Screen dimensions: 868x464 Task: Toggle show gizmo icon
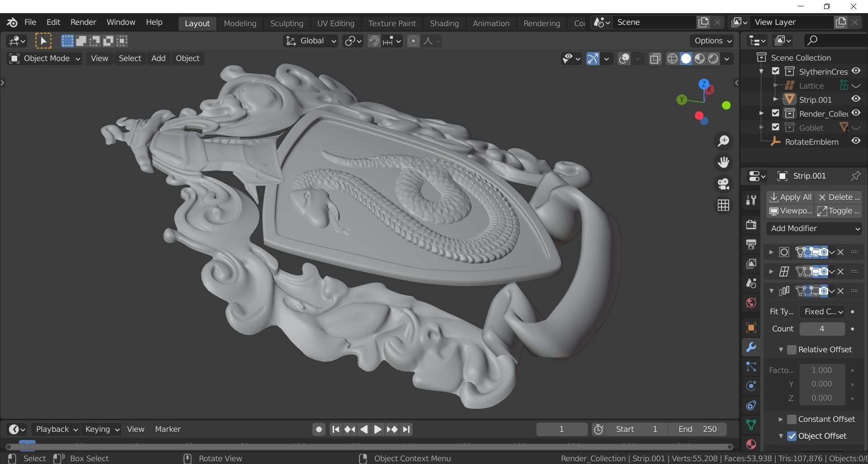[593, 59]
